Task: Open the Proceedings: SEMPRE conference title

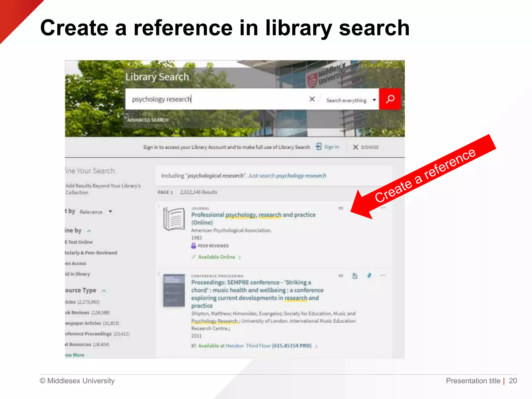Action: pyautogui.click(x=257, y=294)
